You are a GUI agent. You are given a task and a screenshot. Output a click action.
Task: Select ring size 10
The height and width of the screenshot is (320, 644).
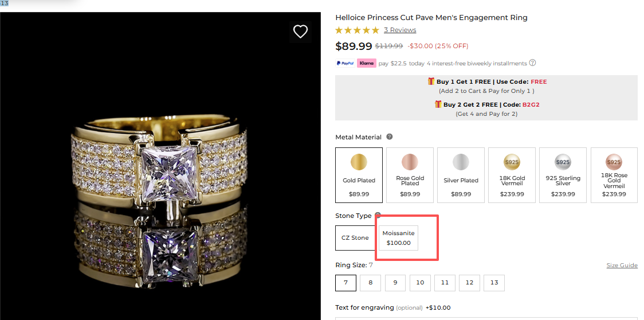click(x=420, y=283)
